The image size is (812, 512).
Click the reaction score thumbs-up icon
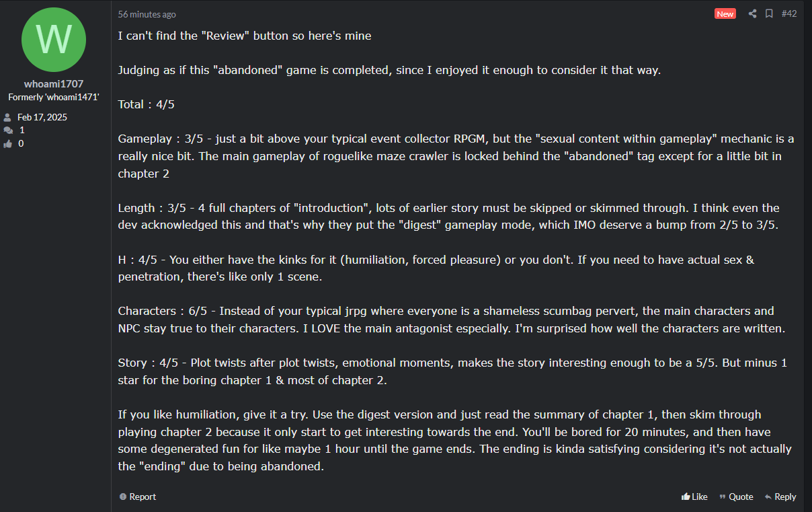[x=8, y=143]
